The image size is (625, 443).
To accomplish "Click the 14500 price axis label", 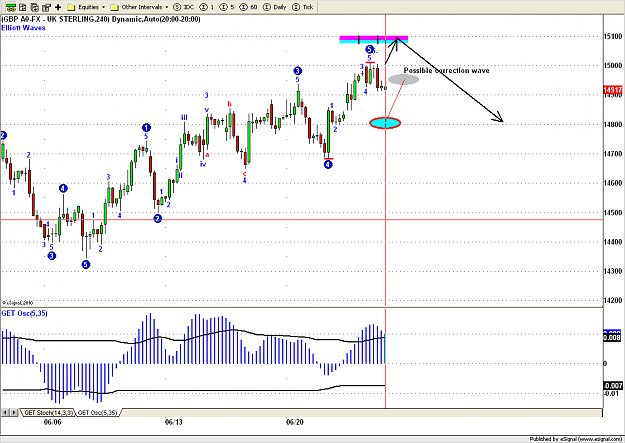I will [x=613, y=213].
